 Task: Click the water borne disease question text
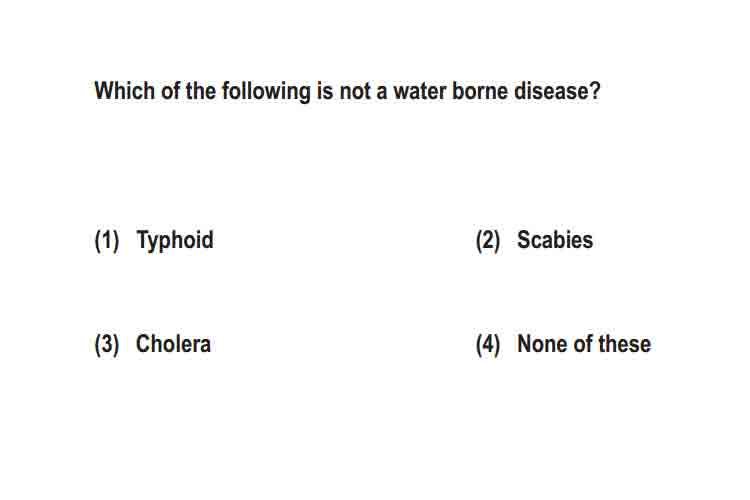click(x=347, y=91)
